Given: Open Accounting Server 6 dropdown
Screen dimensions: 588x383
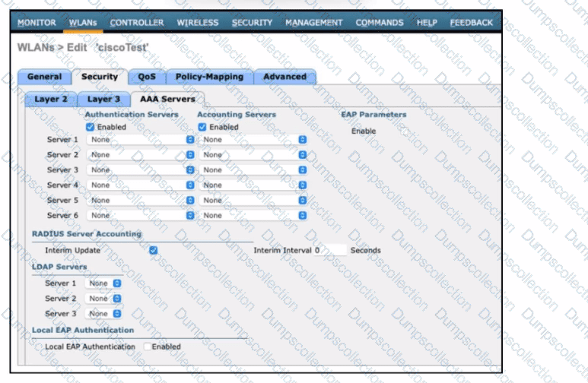Looking at the screenshot, I should tap(253, 216).
